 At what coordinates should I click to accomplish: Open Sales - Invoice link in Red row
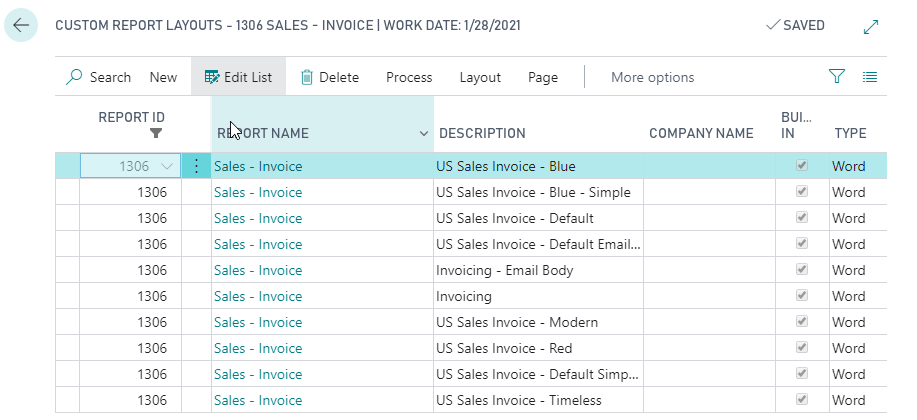coord(258,348)
